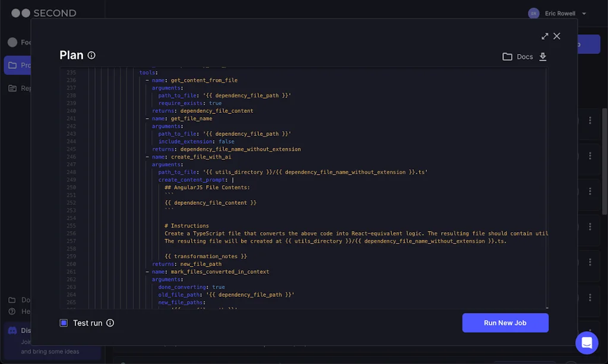This screenshot has height=364, width=608.
Task: Enable the Test run checkbox
Action: (64, 322)
